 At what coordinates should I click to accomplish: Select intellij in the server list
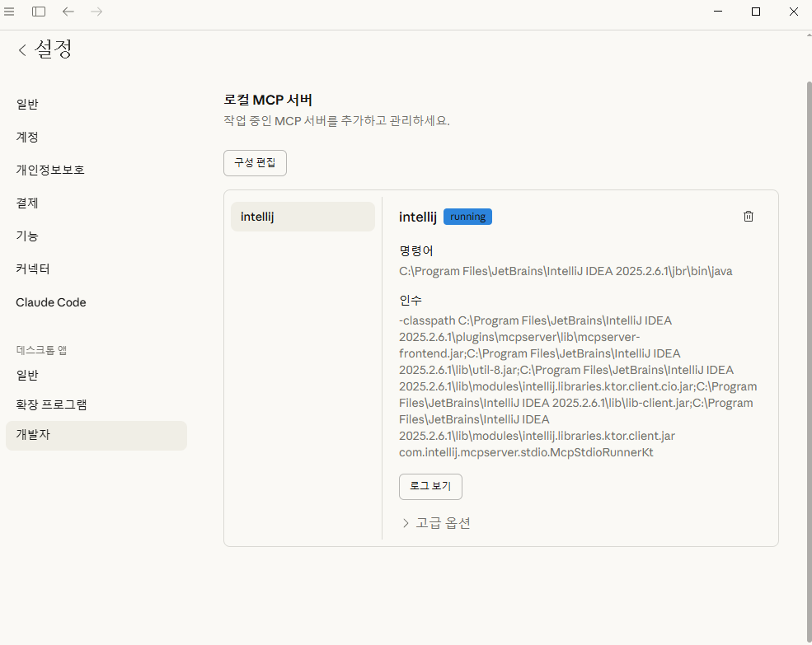303,217
